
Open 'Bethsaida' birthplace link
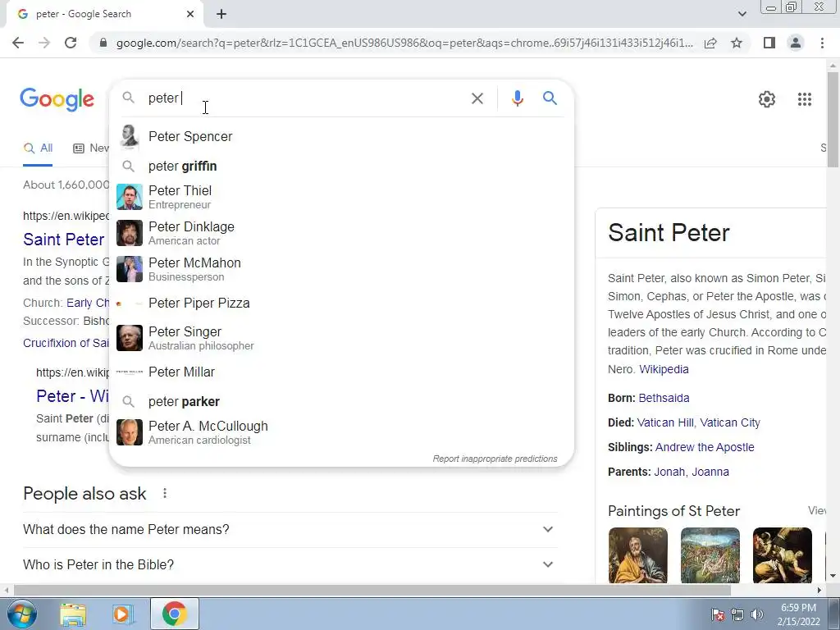664,398
